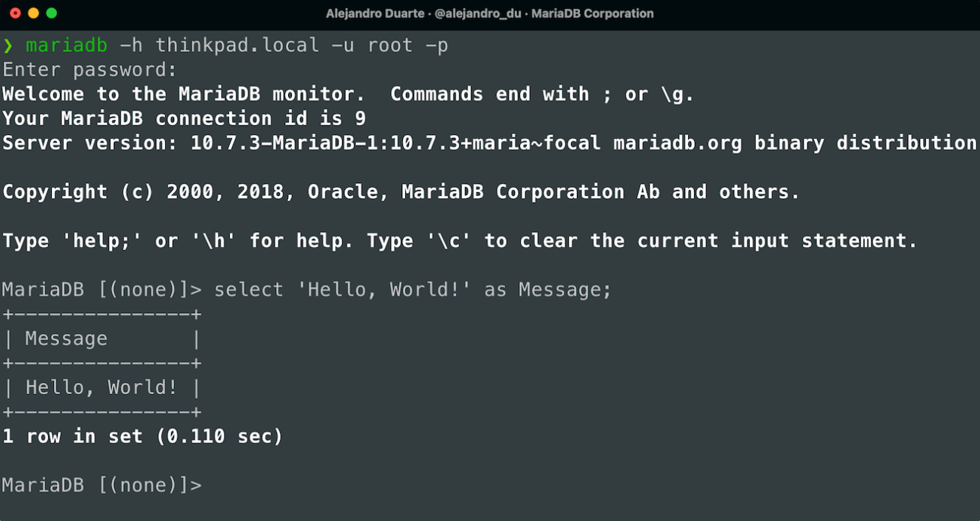Image resolution: width=980 pixels, height=521 pixels.
Task: Click the yellow minimize window button
Action: (x=33, y=13)
